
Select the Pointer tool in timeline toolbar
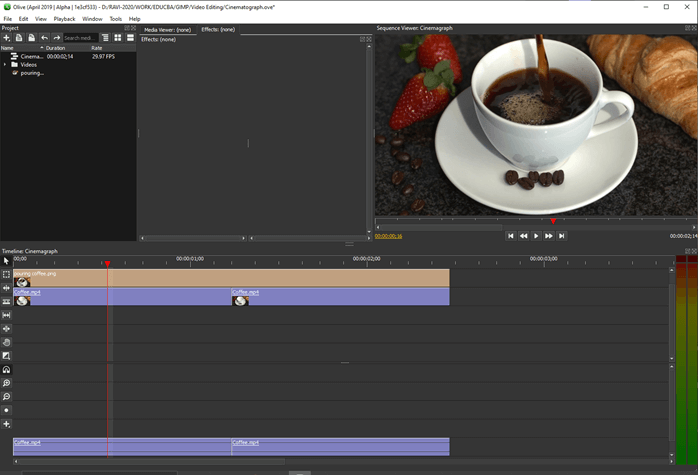(6, 261)
